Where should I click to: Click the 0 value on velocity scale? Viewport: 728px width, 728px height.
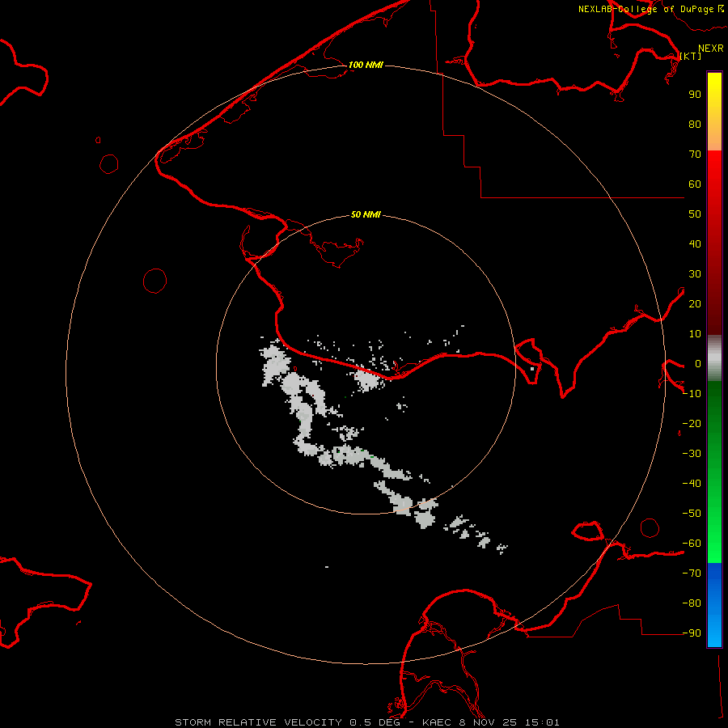(698, 363)
